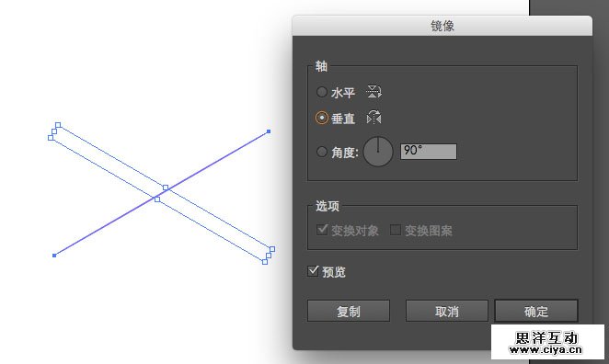The width and height of the screenshot is (609, 364).
Task: Click the 取消 cancel button
Action: tap(447, 311)
